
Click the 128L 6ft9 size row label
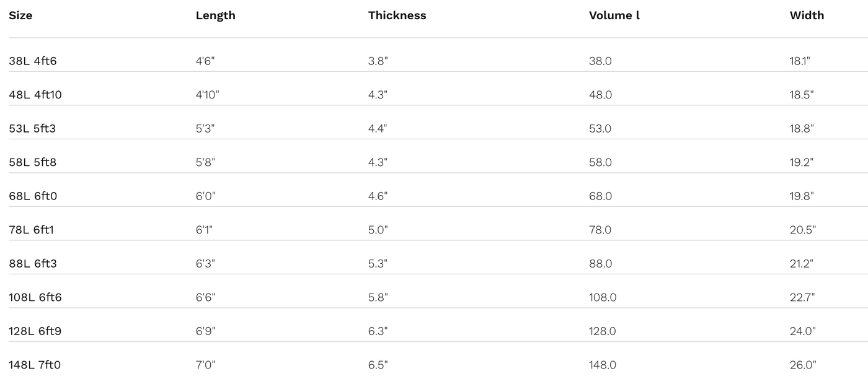35,331
